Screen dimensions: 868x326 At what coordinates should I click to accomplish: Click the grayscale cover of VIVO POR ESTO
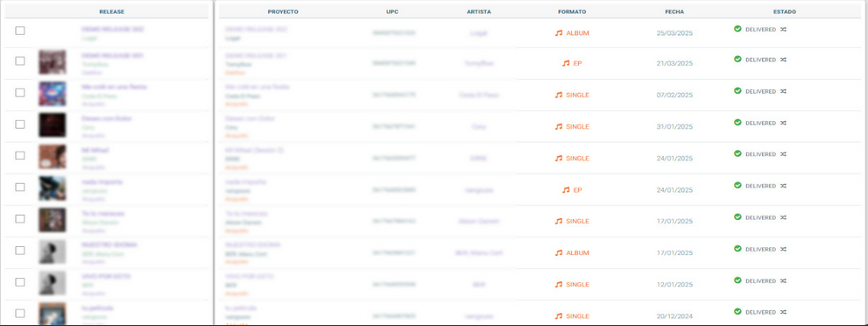(53, 283)
